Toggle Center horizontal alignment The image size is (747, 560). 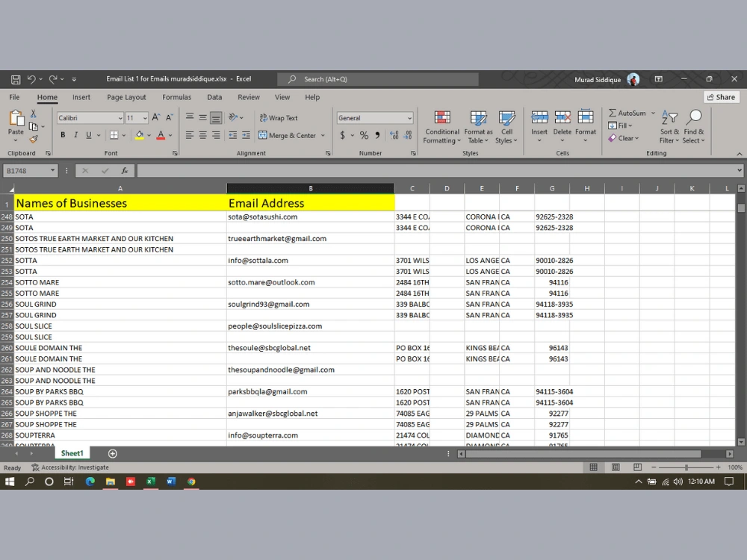(x=203, y=136)
